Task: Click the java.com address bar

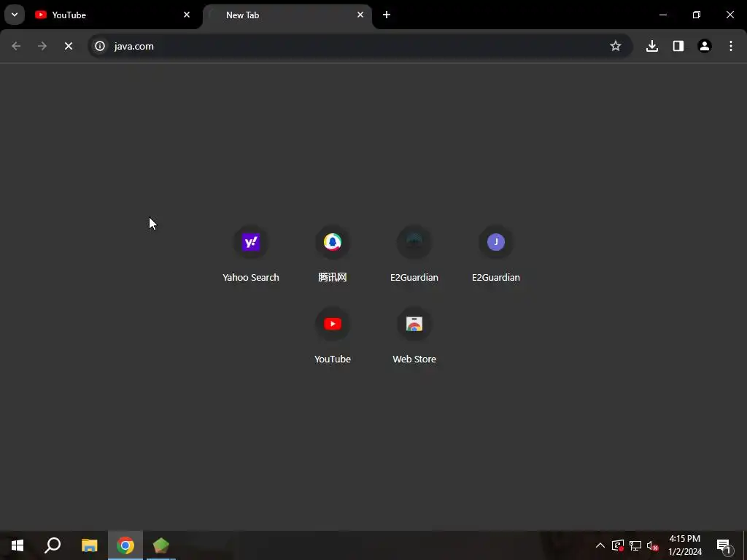Action: pos(360,46)
